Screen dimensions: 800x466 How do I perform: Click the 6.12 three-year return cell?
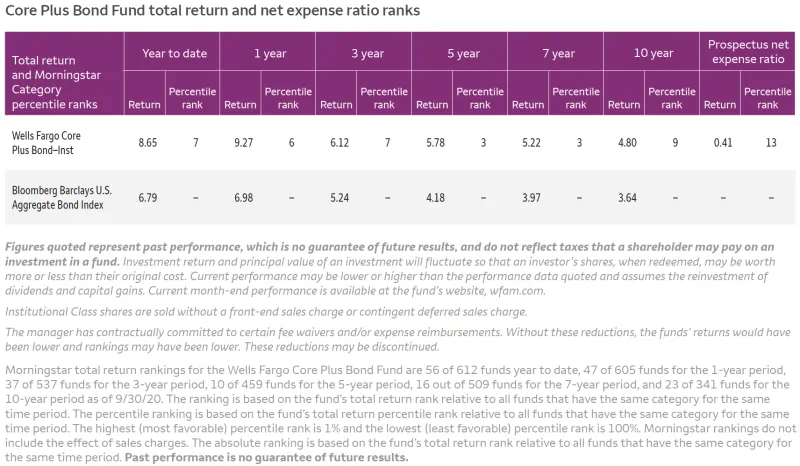[339, 143]
